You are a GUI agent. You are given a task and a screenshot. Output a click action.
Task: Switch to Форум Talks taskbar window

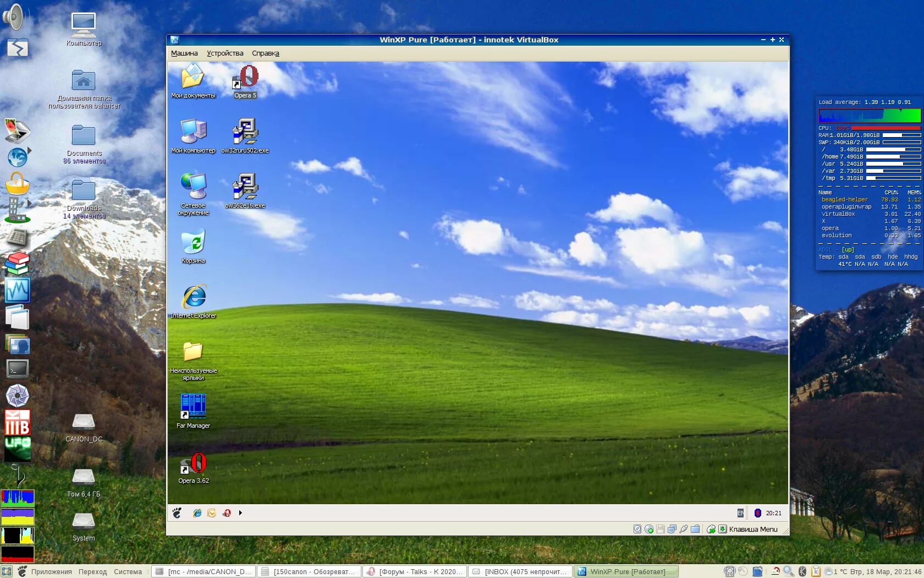(415, 572)
